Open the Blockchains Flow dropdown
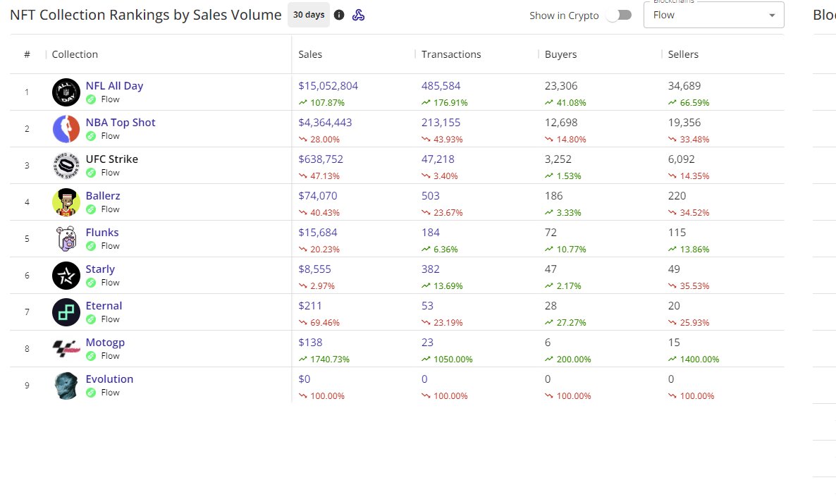 713,15
